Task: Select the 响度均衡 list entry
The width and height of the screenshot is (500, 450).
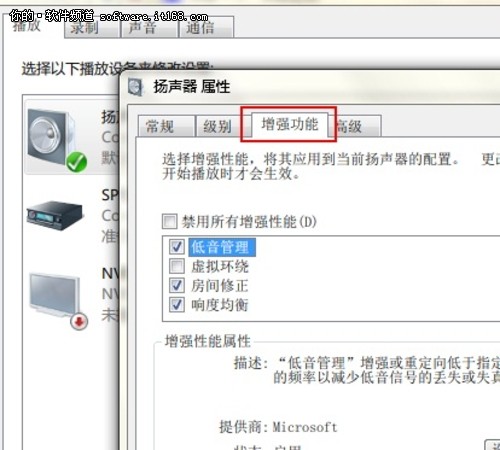Action: 220,304
